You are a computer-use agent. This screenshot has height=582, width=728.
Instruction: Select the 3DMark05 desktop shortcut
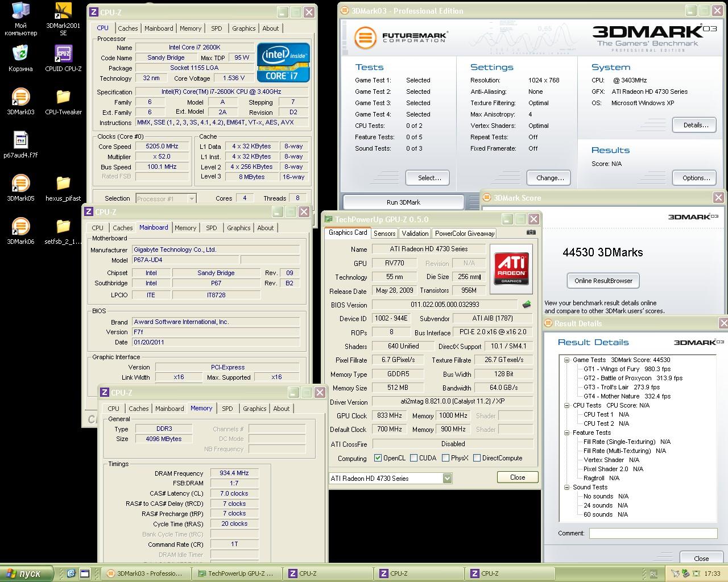tap(20, 188)
